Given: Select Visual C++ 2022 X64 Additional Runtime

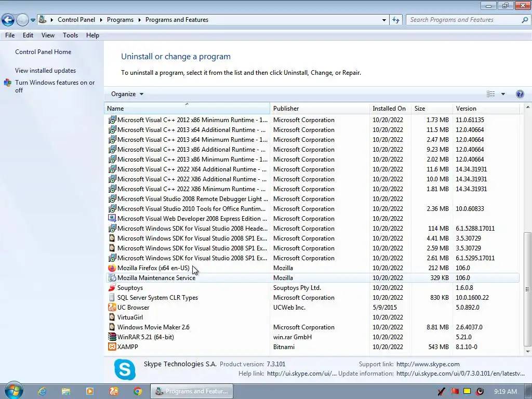Looking at the screenshot, I should click(x=312, y=169).
